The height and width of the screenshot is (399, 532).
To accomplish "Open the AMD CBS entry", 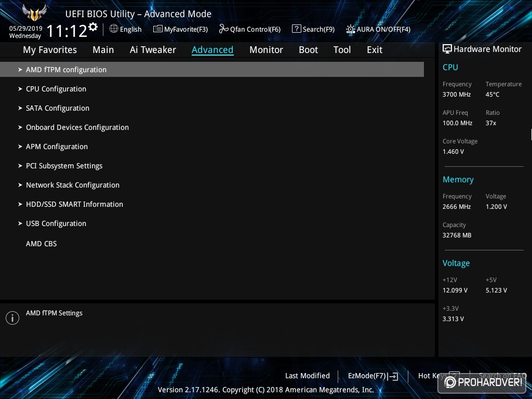I will (42, 244).
